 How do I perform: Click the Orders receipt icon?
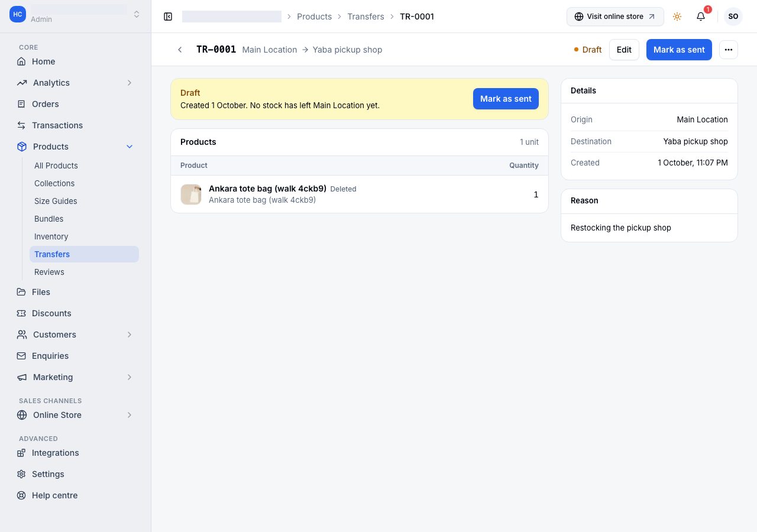(x=21, y=104)
